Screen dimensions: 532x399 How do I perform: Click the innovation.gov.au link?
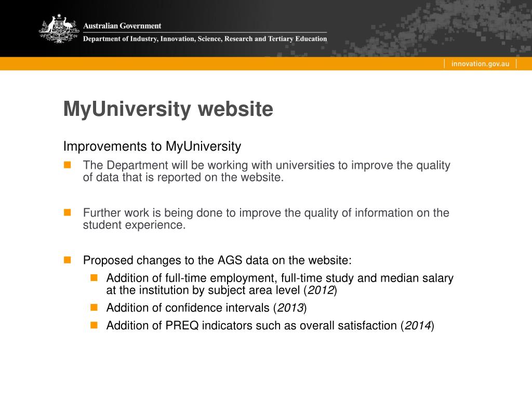pyautogui.click(x=480, y=64)
